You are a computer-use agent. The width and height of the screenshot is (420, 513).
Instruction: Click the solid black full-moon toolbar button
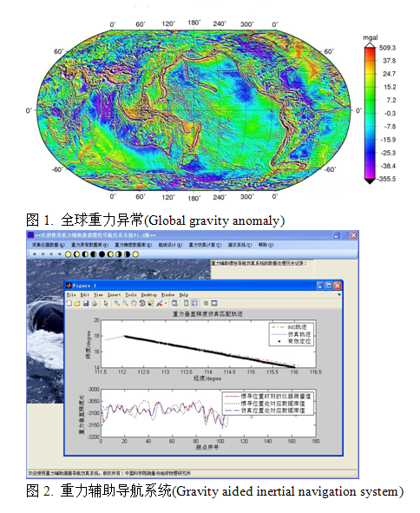pyautogui.click(x=102, y=254)
